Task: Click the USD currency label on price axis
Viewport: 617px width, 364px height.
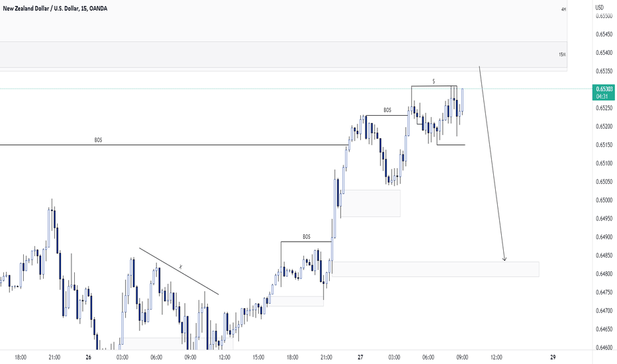Action: click(x=599, y=7)
